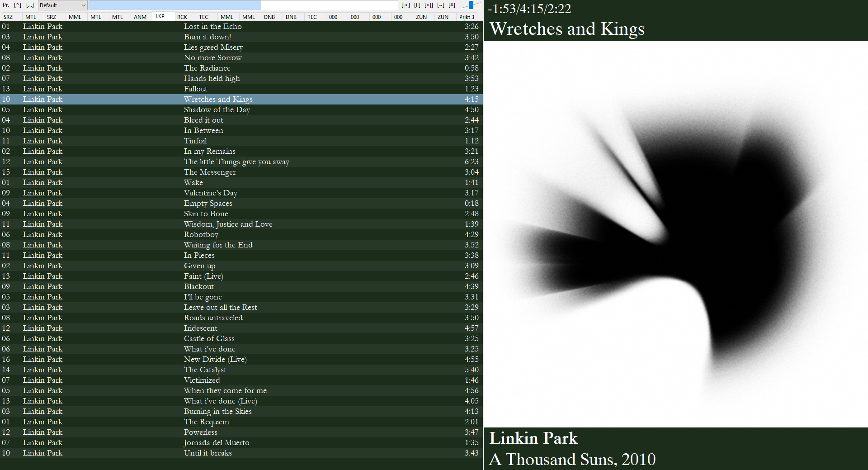Click the seek bar progress area
868x470 pixels.
pos(243,5)
